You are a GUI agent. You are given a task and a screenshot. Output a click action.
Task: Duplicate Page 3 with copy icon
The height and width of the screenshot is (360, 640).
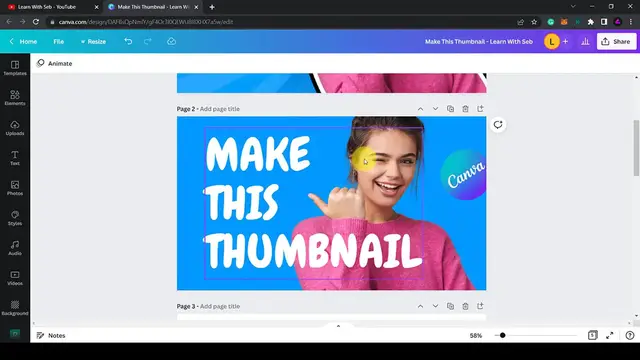coord(450,306)
